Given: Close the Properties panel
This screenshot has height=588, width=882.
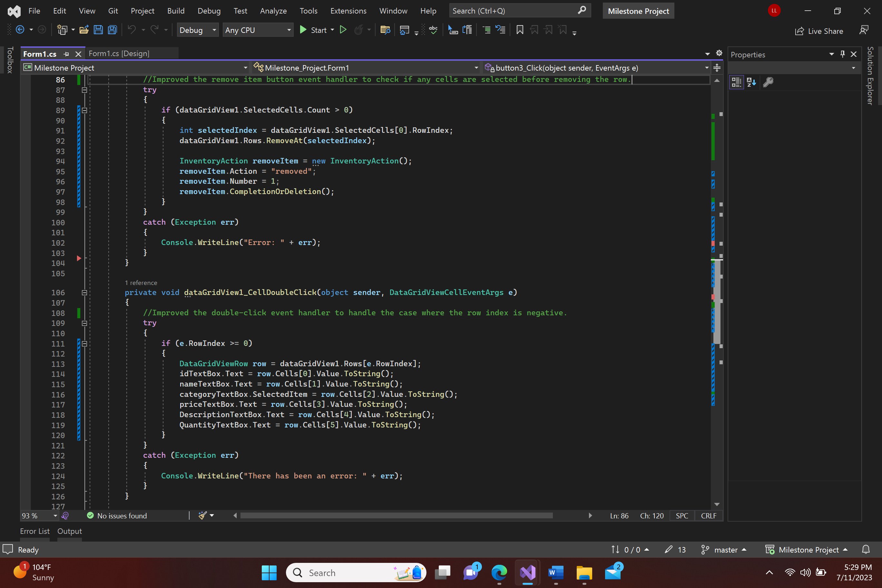Looking at the screenshot, I should pos(854,54).
